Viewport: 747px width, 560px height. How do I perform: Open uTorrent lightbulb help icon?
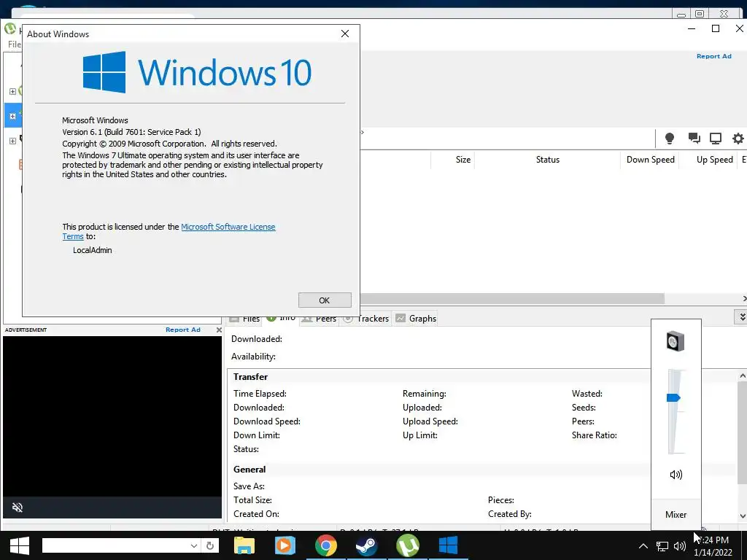pos(670,139)
